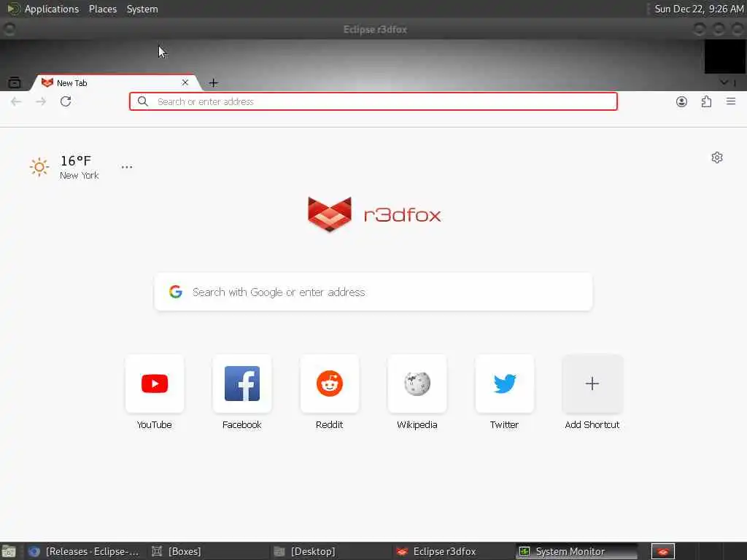Image resolution: width=747 pixels, height=560 pixels.
Task: Open the System menu
Action: coord(142,9)
